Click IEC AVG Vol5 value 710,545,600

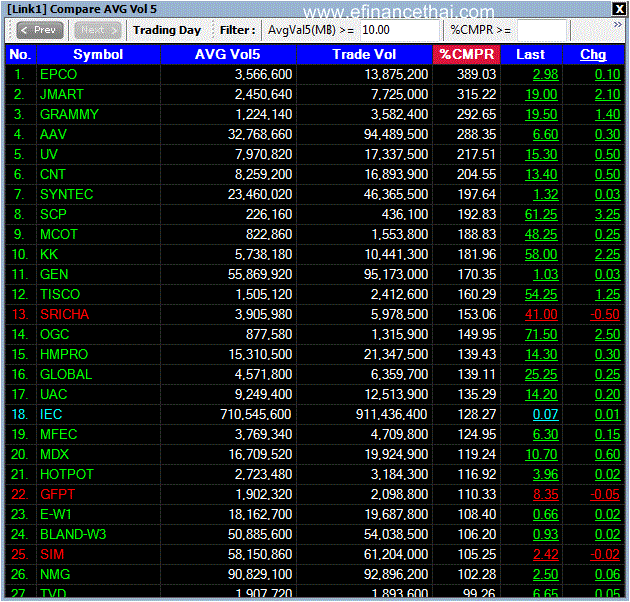pyautogui.click(x=256, y=414)
